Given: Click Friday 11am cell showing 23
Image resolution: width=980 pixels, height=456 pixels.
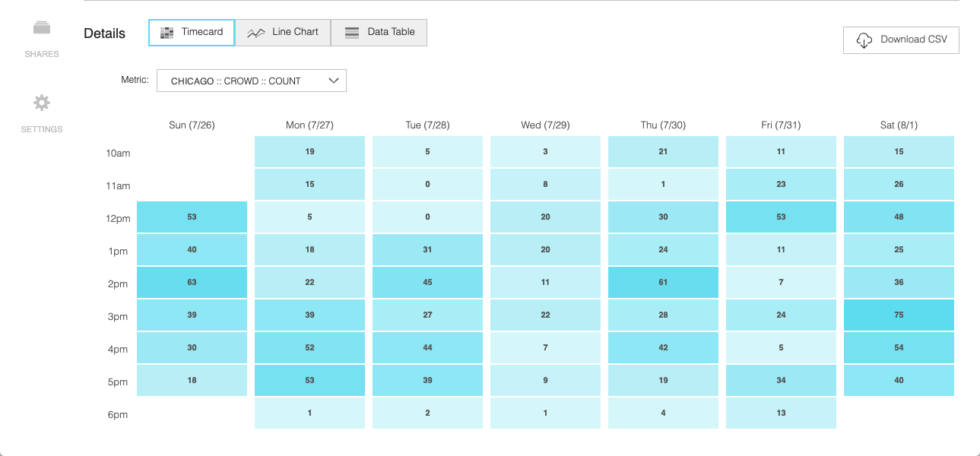Looking at the screenshot, I should (x=781, y=184).
